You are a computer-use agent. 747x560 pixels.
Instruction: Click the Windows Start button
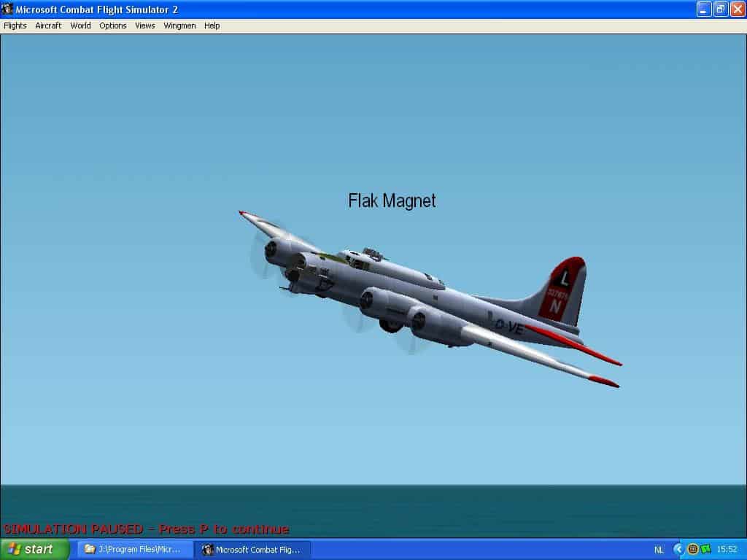[34, 549]
